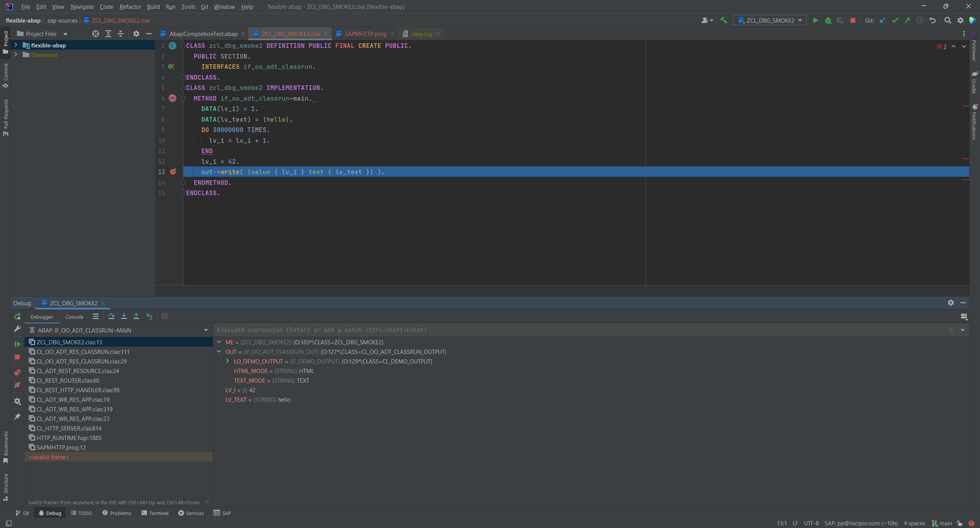Open the Services tool window button
980x528 pixels.
pyautogui.click(x=191, y=513)
